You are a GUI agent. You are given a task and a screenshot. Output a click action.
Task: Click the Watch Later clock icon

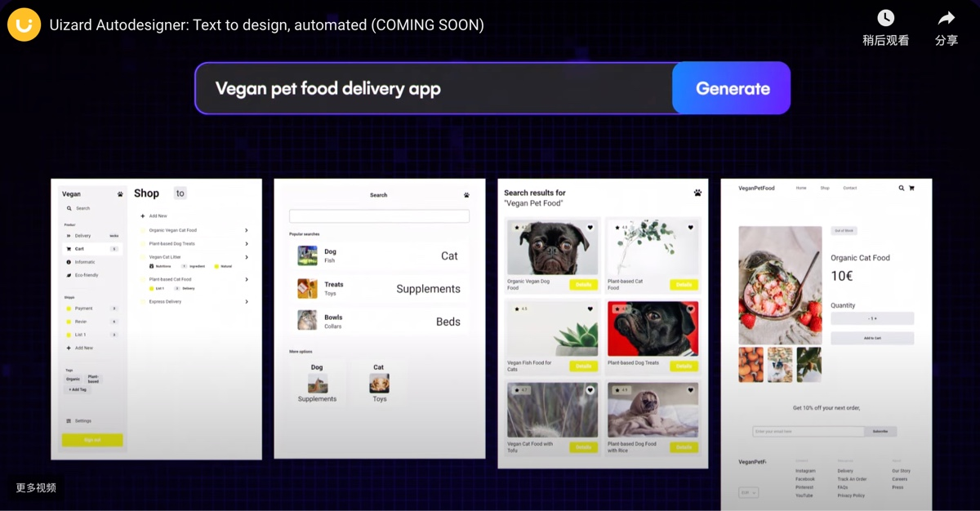(x=886, y=18)
